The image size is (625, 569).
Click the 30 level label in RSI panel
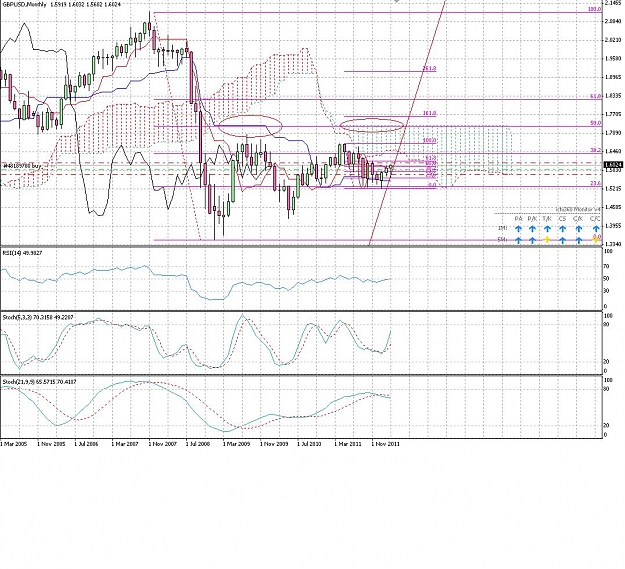point(606,291)
